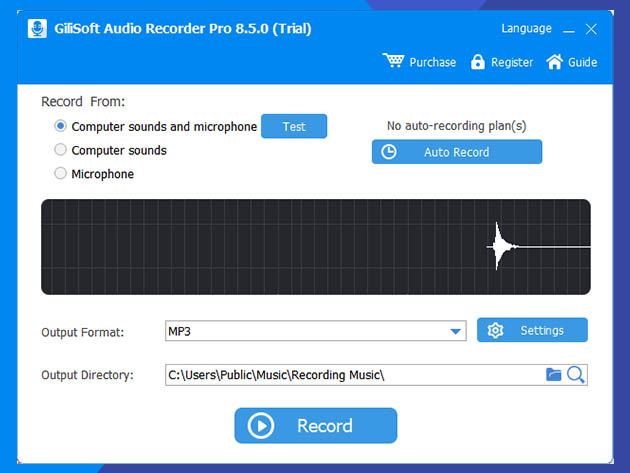630x473 pixels.
Task: Open the Language menu
Action: click(x=526, y=29)
